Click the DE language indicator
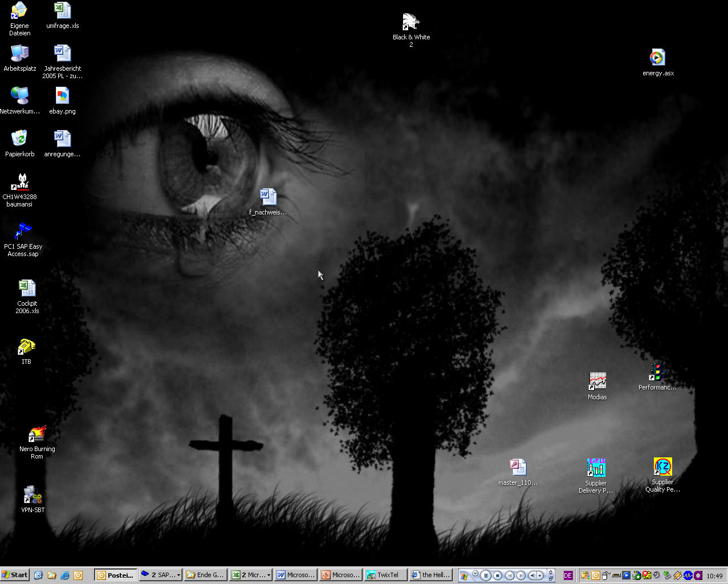 (568, 575)
